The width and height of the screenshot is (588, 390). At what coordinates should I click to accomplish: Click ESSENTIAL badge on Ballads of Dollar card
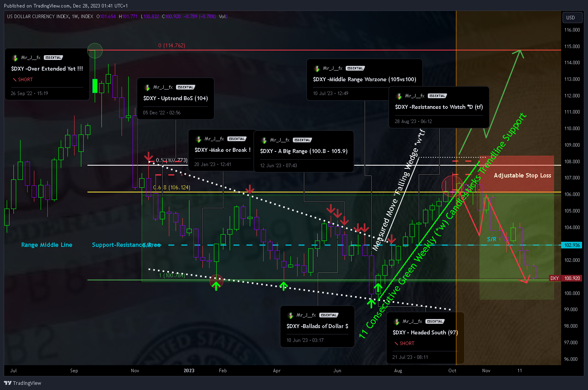point(329,315)
